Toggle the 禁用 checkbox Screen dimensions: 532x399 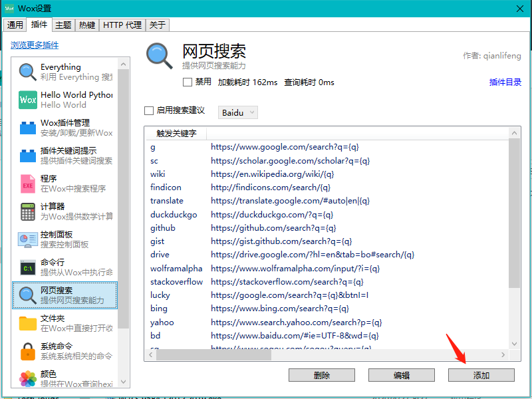[x=188, y=82]
